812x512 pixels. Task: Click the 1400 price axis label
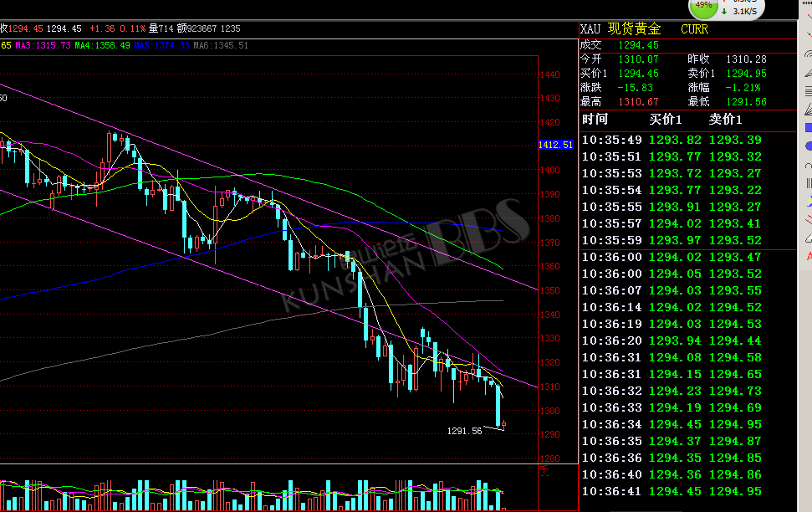tap(550, 170)
